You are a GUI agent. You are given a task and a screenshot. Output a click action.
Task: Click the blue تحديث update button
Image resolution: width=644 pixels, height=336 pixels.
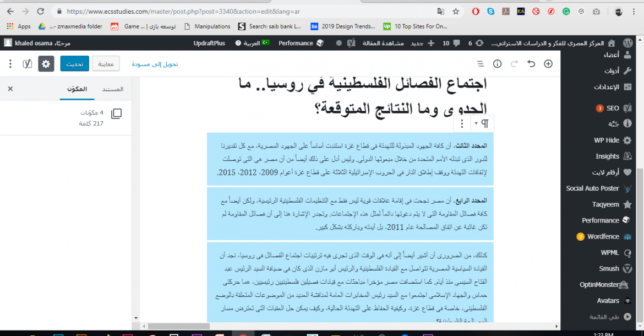[74, 64]
